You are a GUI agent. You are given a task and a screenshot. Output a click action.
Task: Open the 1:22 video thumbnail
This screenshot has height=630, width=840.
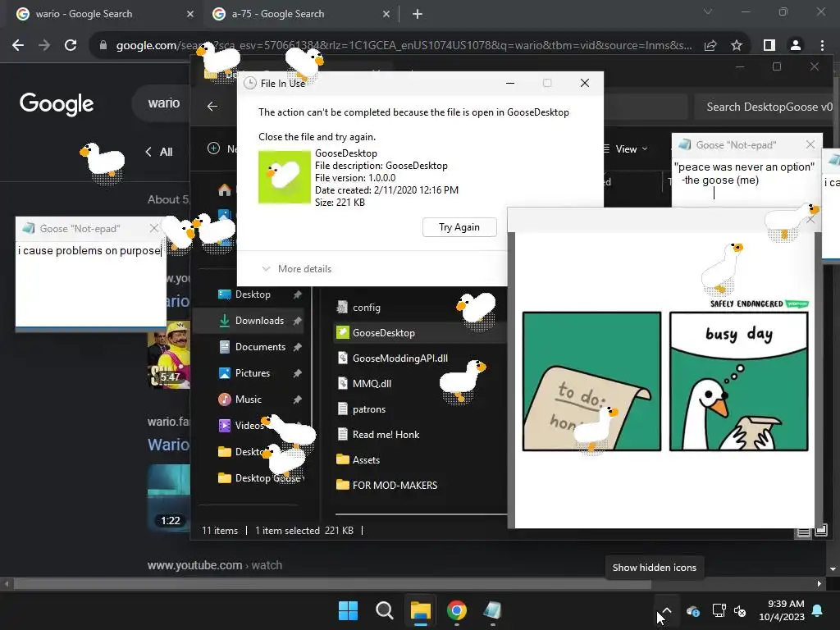(169, 498)
